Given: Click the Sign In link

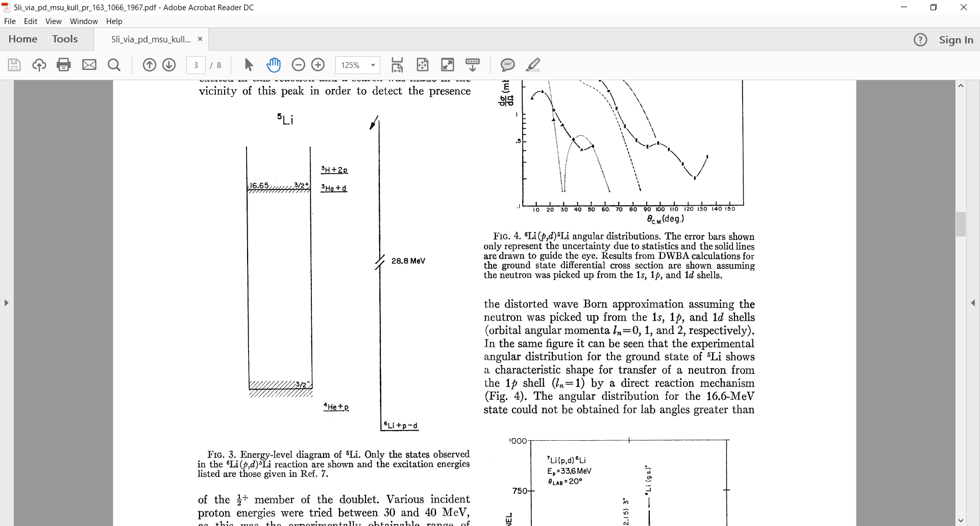Looking at the screenshot, I should (x=956, y=40).
